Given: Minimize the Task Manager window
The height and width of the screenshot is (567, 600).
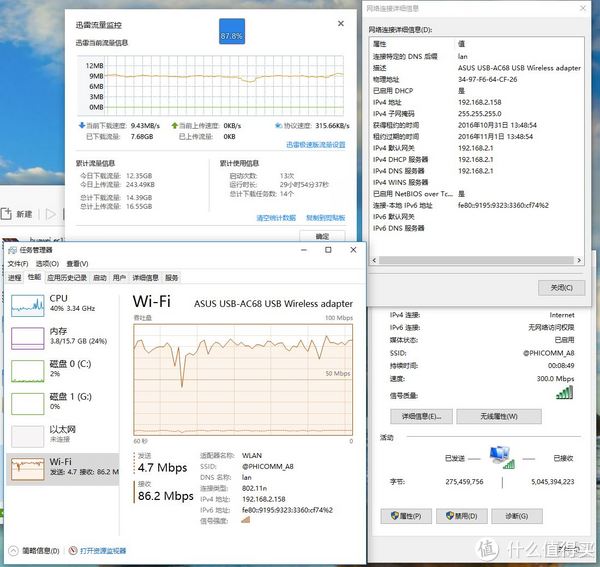Looking at the screenshot, I should click(x=304, y=250).
